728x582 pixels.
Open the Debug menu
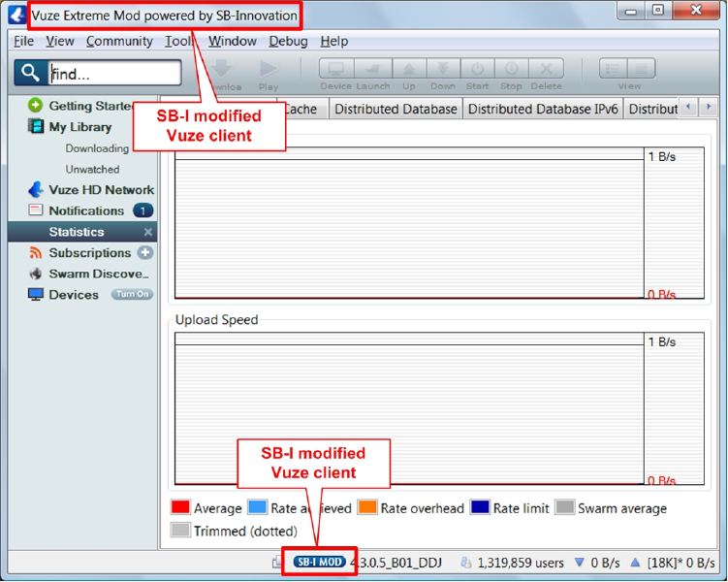coord(288,42)
